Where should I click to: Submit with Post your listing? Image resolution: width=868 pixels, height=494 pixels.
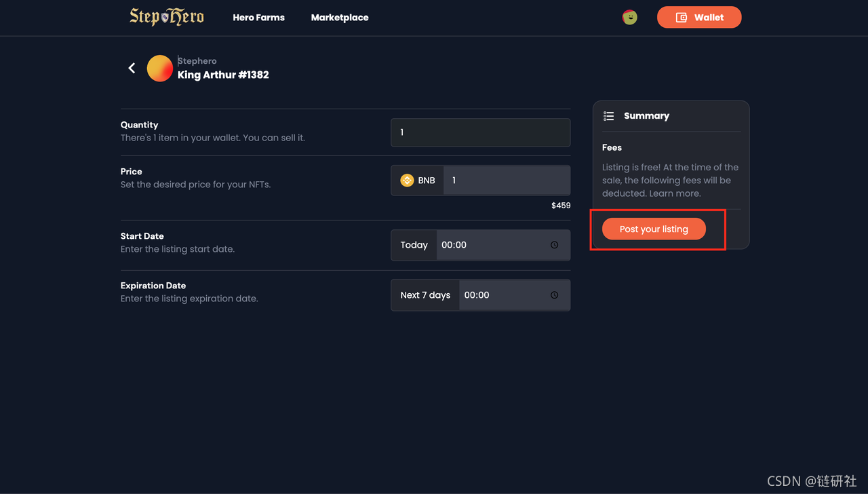point(654,229)
